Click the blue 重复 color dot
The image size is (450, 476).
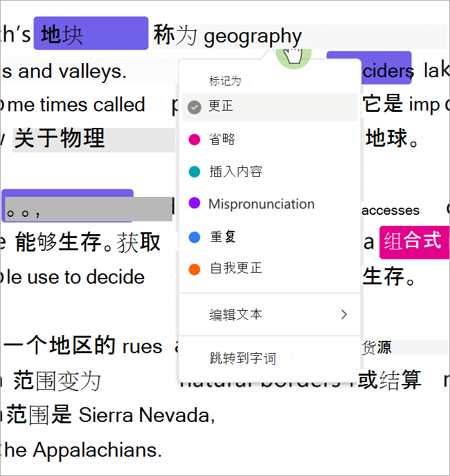click(194, 237)
